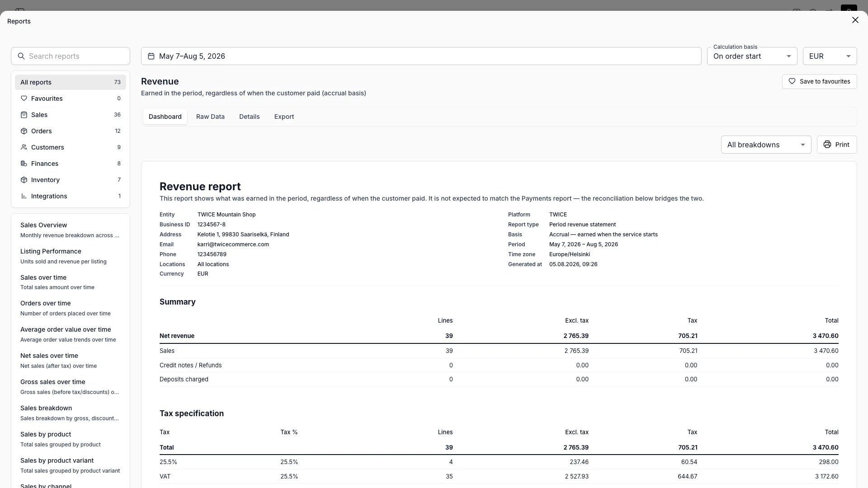The height and width of the screenshot is (488, 868).
Task: Open Average order value over time report
Action: tap(71, 334)
